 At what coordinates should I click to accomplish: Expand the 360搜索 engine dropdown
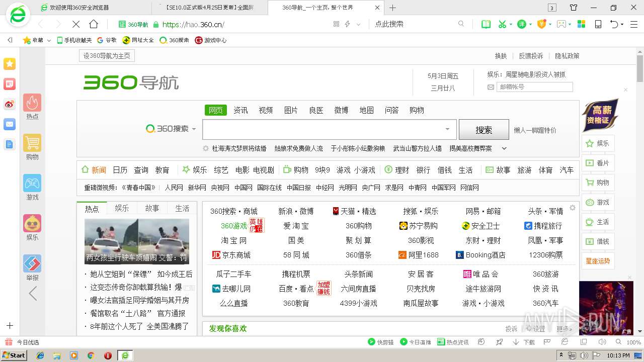click(194, 129)
